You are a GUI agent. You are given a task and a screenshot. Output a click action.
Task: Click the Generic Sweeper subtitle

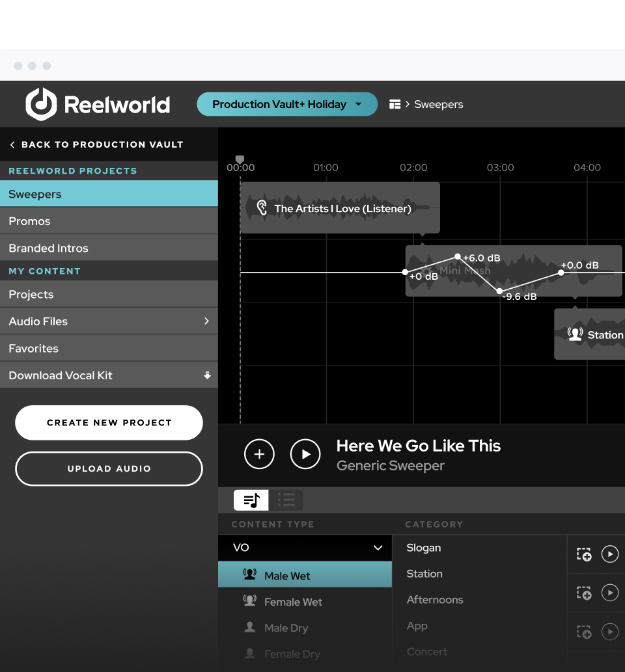[391, 465]
